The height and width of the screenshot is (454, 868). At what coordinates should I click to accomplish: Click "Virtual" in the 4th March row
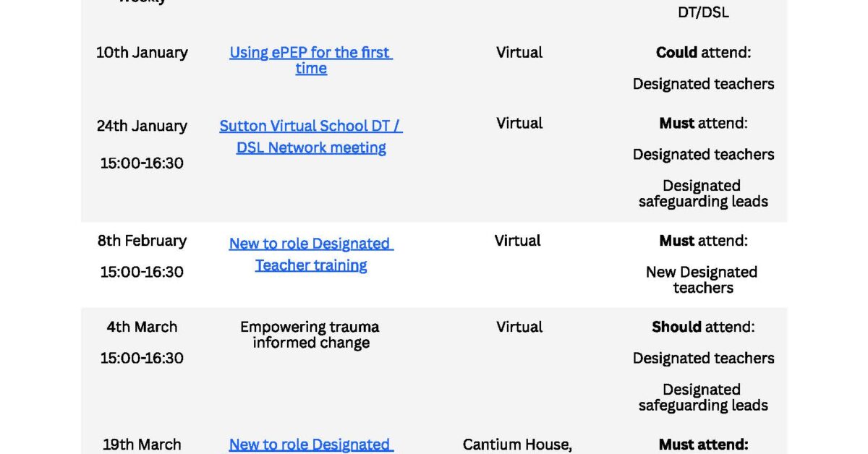click(x=519, y=327)
